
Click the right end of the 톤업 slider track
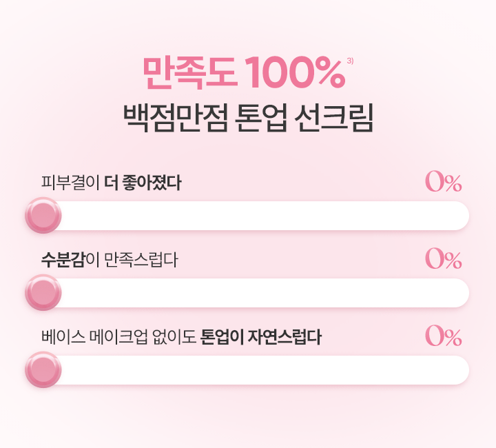pos(459,370)
